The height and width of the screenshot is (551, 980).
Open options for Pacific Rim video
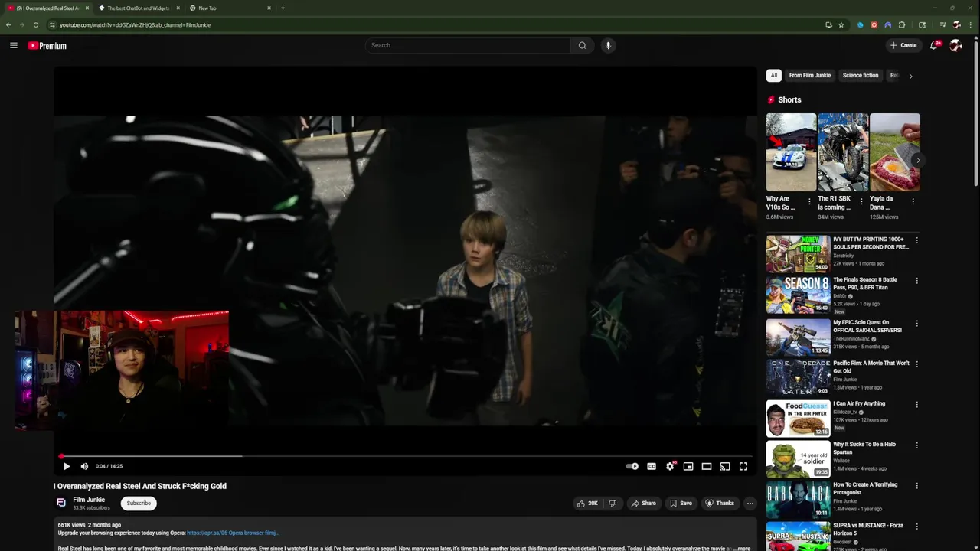point(916,364)
